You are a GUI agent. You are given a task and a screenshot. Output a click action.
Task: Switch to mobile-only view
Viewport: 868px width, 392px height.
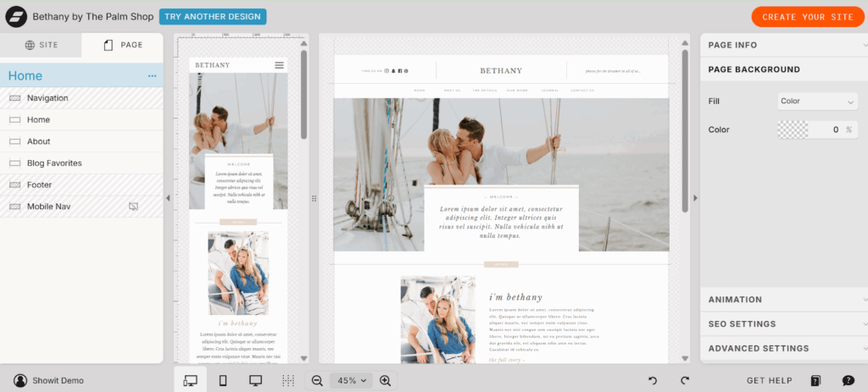pyautogui.click(x=223, y=381)
